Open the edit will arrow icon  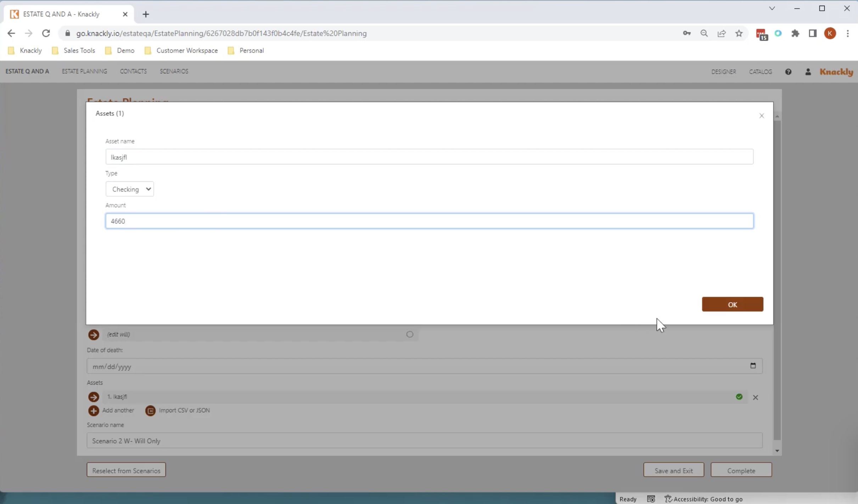93,334
